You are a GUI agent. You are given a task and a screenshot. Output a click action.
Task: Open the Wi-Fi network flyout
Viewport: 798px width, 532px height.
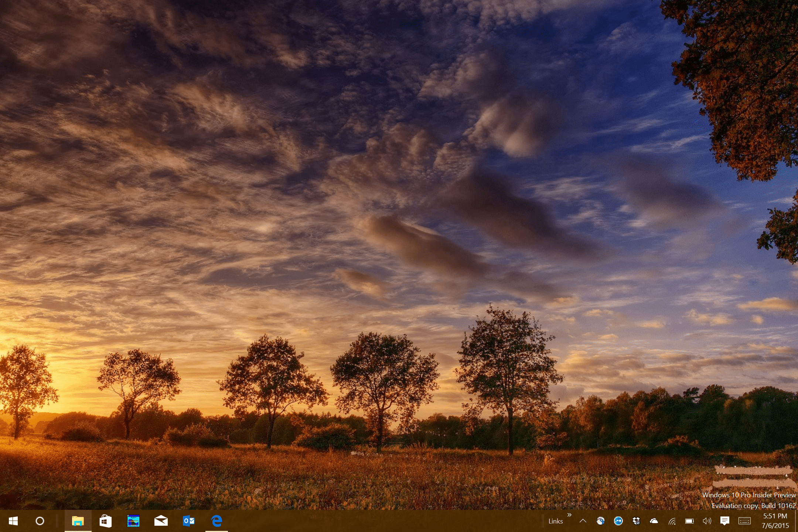[672, 521]
